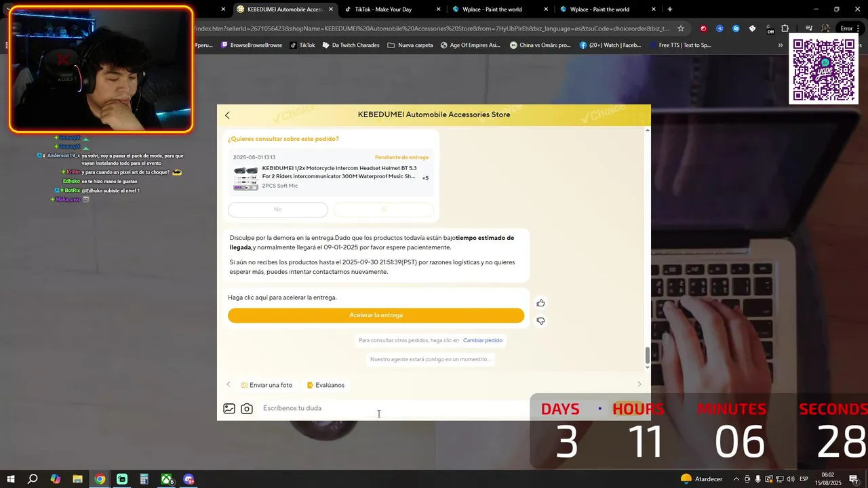The height and width of the screenshot is (488, 868).
Task: Open the Calculator app from taskbar
Action: click(x=144, y=479)
